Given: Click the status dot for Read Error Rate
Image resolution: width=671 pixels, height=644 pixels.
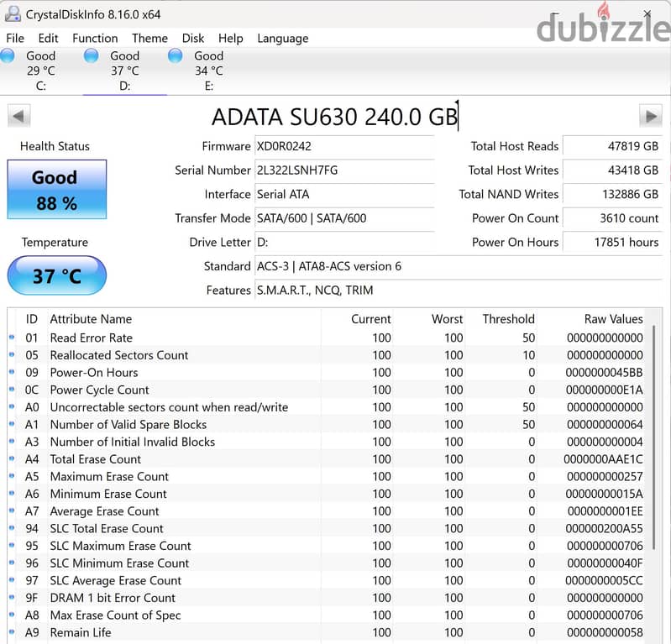Looking at the screenshot, I should [x=12, y=338].
